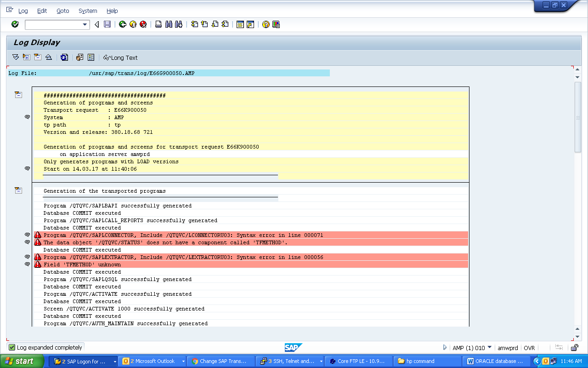Open Core FTP LE from the taskbar
588x368 pixels.
(x=358, y=361)
